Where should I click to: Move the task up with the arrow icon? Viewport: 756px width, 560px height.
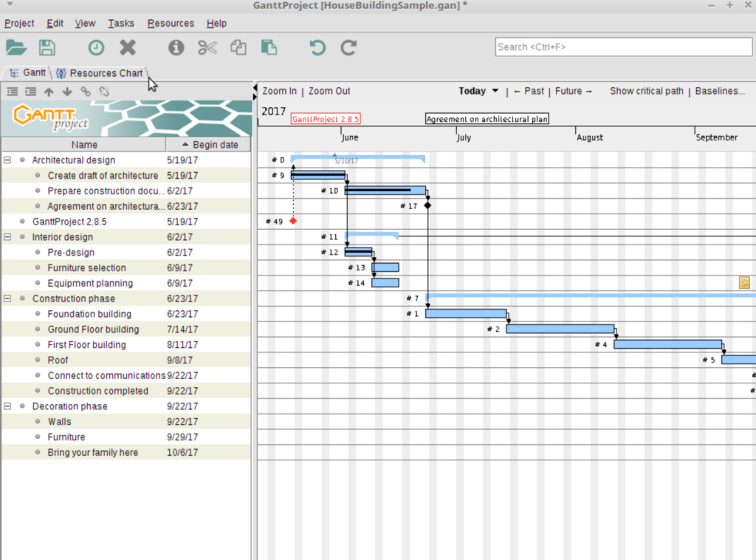[49, 91]
